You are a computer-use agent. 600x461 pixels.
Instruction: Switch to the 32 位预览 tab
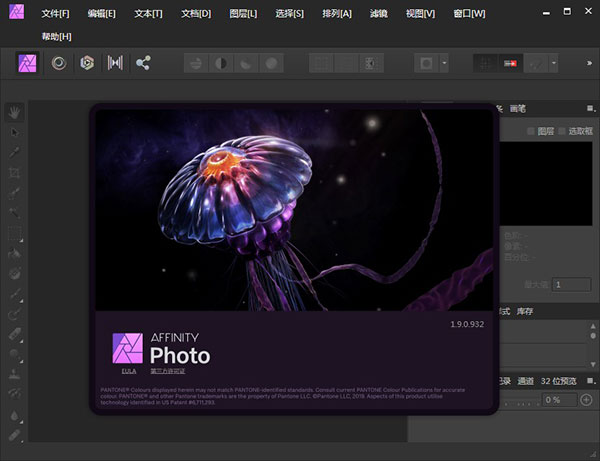(x=558, y=381)
